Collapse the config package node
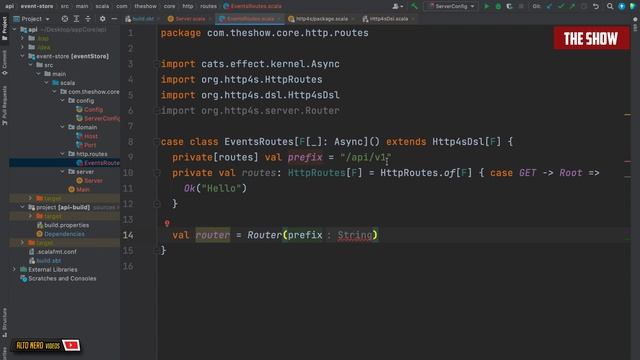The height and width of the screenshot is (360, 640). 62,100
